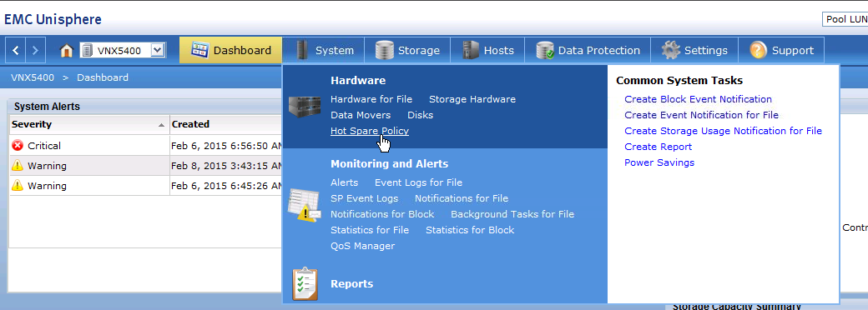Sort alerts by Created column
868x310 pixels.
pyautogui.click(x=226, y=124)
